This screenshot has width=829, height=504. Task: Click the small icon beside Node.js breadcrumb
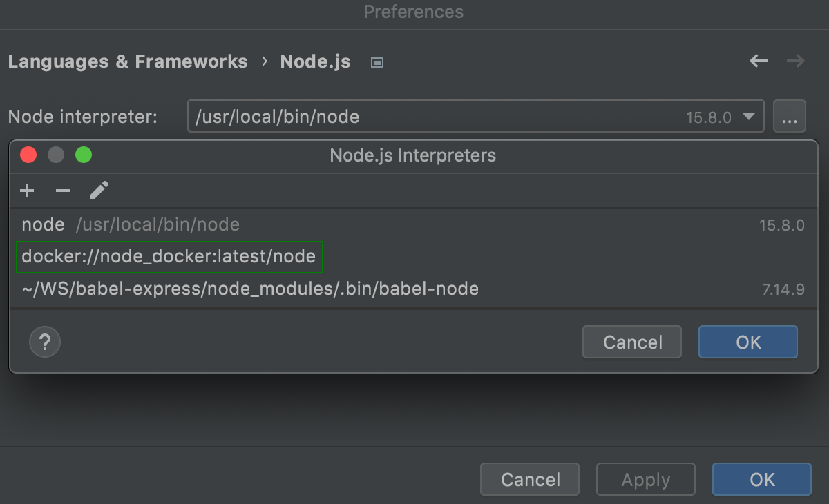377,62
